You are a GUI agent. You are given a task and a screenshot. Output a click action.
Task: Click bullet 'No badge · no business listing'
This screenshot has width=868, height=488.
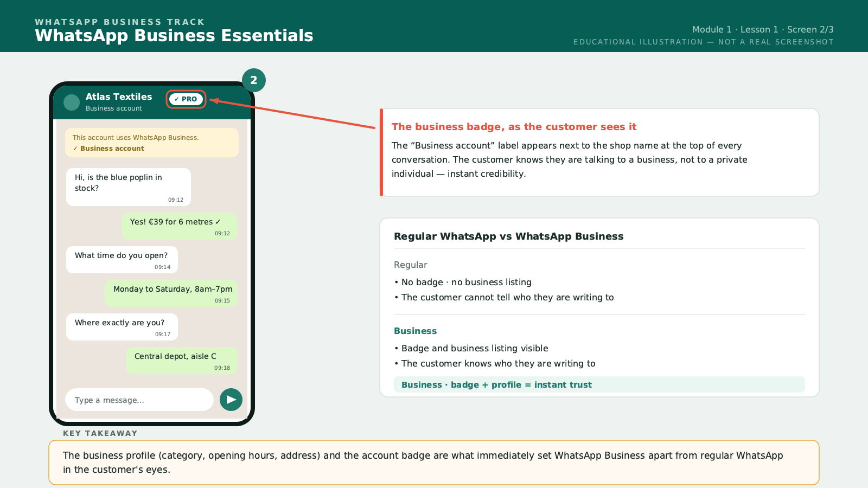point(463,282)
